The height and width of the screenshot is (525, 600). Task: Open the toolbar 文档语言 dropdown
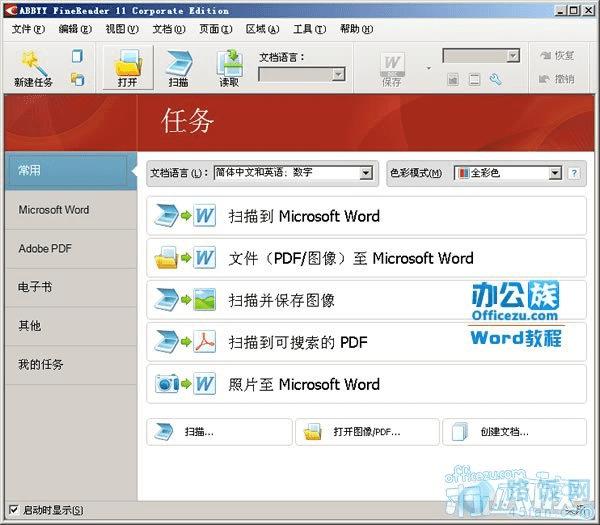[x=338, y=74]
